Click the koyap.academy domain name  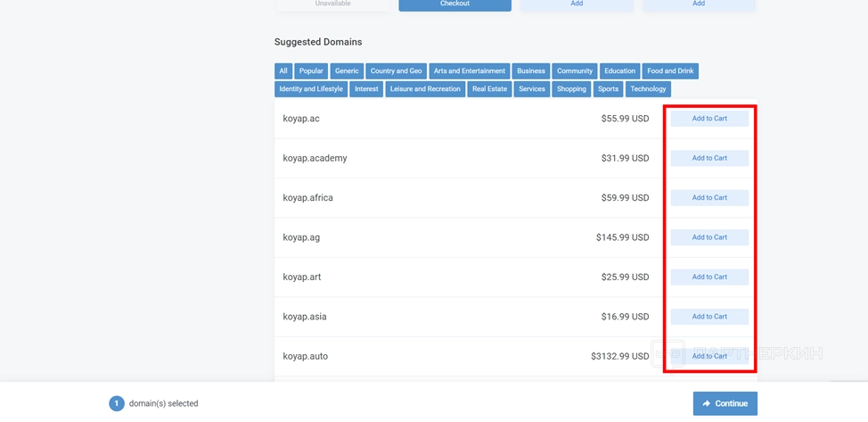pos(315,158)
